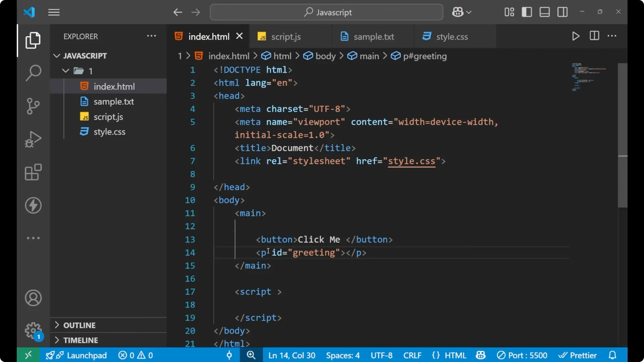Image resolution: width=644 pixels, height=362 pixels.
Task: Switch to the script.js tab
Action: [286, 37]
